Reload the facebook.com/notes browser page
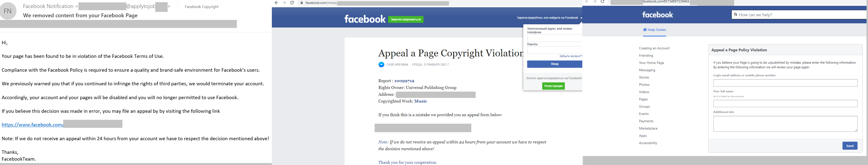Image resolution: width=868 pixels, height=165 pixels. (292, 3)
